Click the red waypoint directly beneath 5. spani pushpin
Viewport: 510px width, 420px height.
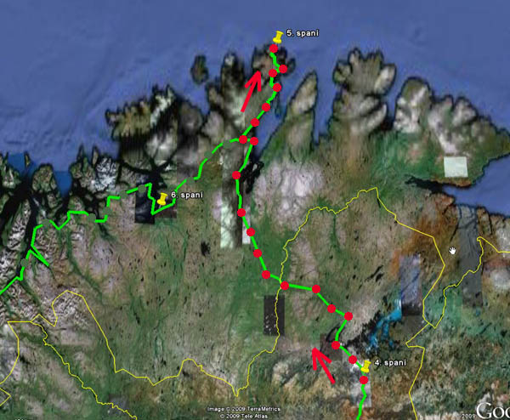point(274,52)
